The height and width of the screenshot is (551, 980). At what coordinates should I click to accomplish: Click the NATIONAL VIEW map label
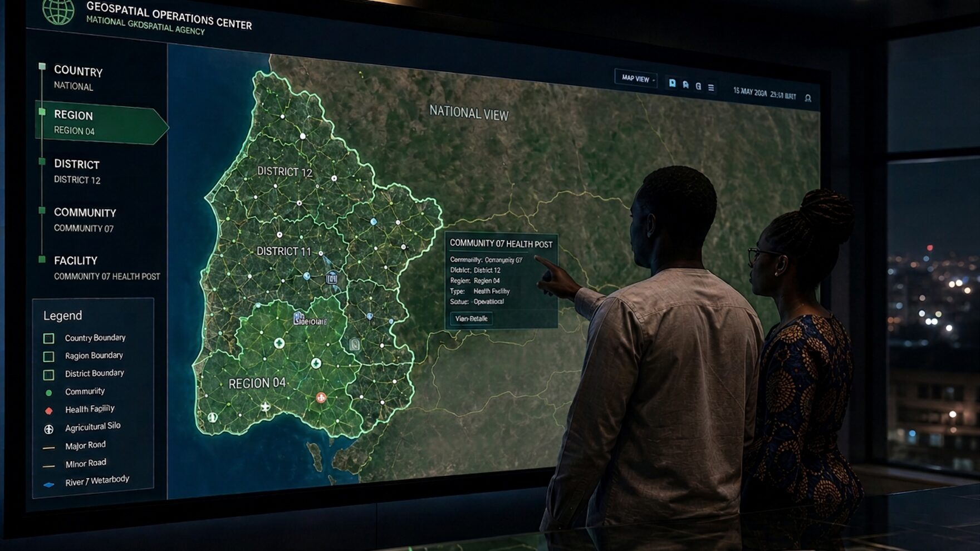pos(469,113)
